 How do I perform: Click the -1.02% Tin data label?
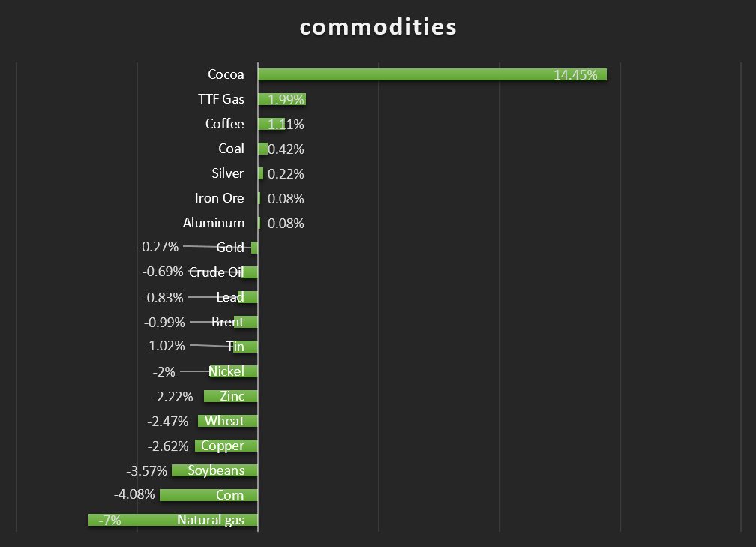click(x=163, y=347)
